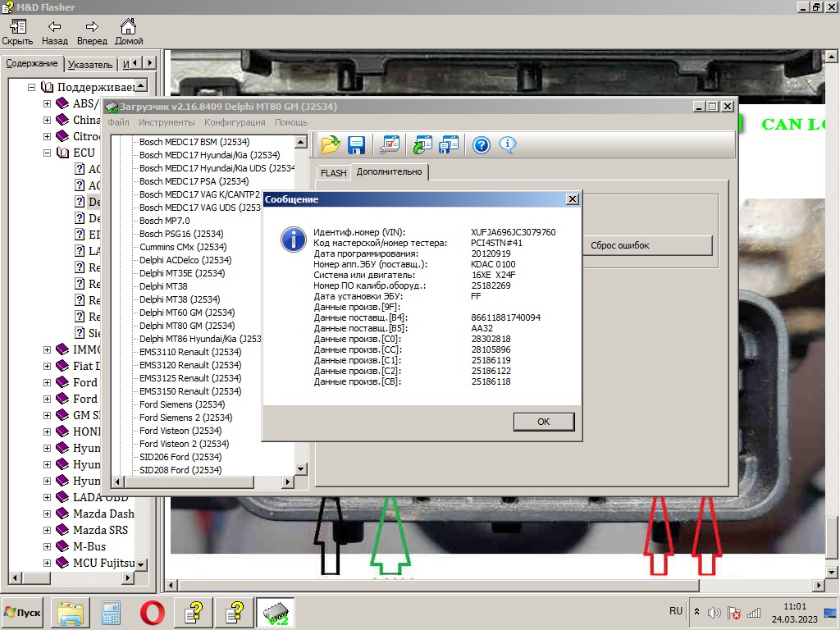Screen dimensions: 840x630
Task: Open the Конфигурация menu
Action: (x=235, y=122)
